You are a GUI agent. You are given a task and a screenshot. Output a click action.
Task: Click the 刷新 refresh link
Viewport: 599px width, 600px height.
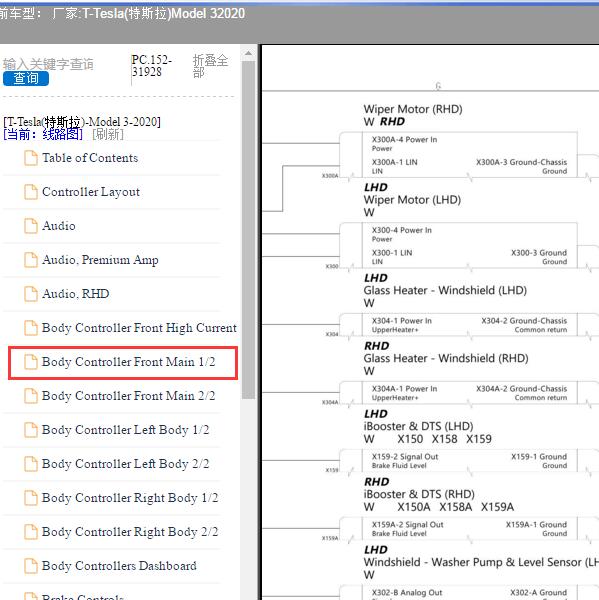click(108, 134)
